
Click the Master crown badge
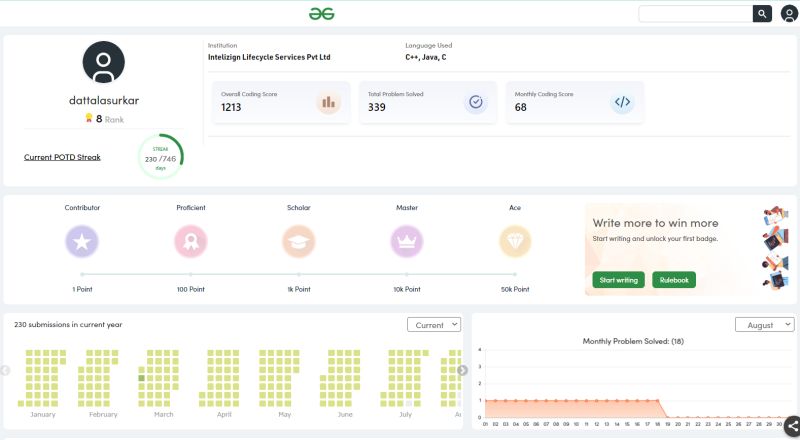[406, 241]
